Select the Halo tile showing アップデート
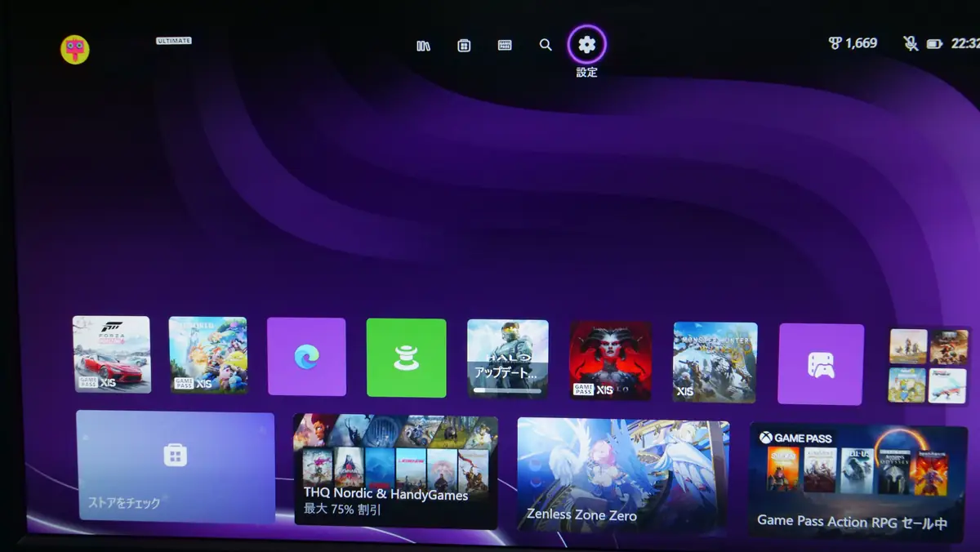The width and height of the screenshot is (980, 552). (x=507, y=358)
